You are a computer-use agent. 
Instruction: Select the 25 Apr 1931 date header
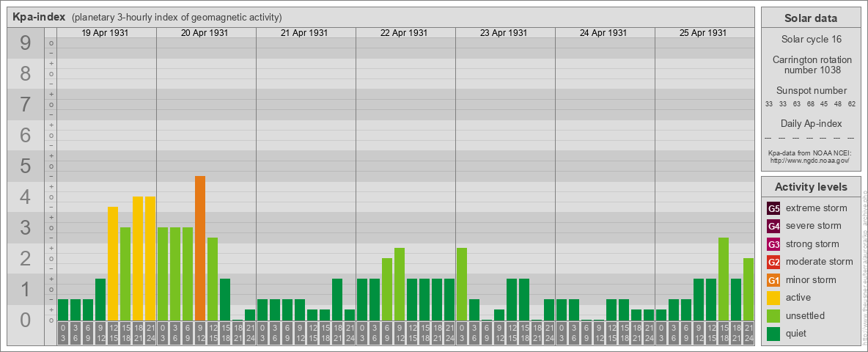(x=703, y=33)
